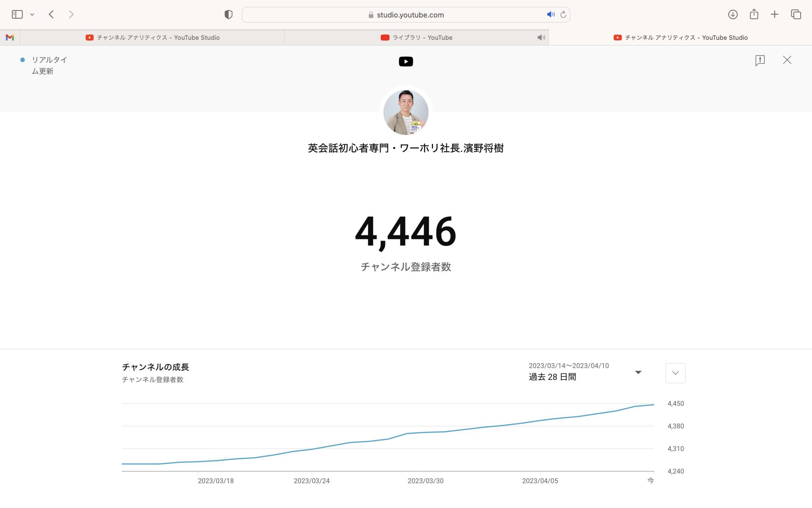Viewport: 812px width, 508px height.
Task: Switch to the ライブラリ - YouTube tab
Action: [x=416, y=38]
